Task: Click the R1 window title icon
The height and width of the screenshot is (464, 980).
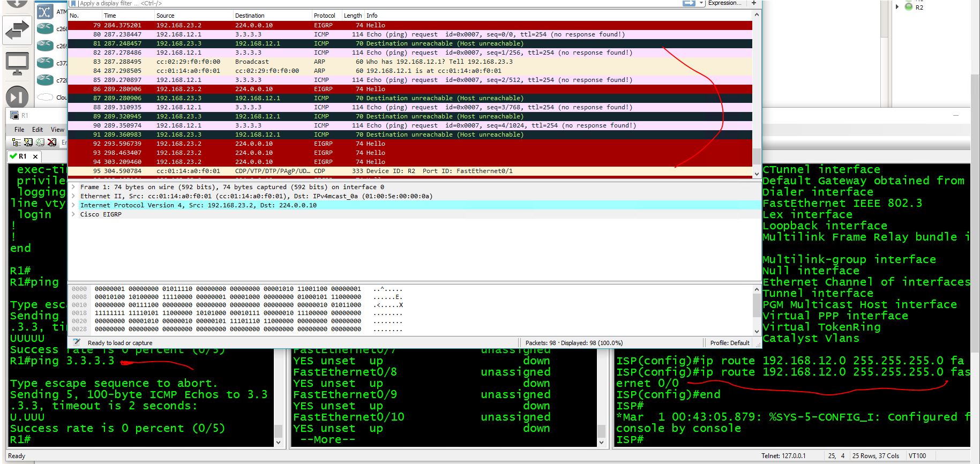Action: (13, 115)
